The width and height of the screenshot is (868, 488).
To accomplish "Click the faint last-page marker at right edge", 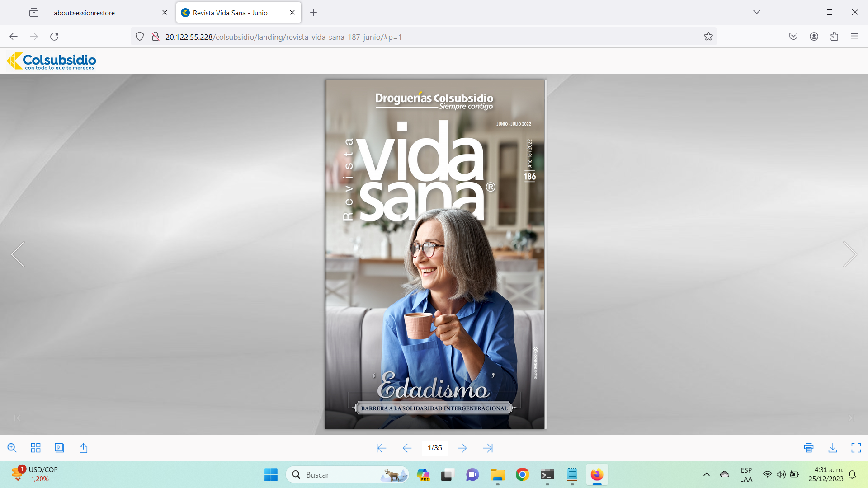I will tap(851, 418).
